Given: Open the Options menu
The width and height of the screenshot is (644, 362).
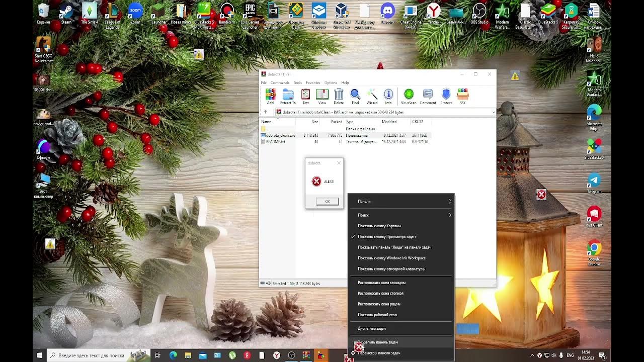Looking at the screenshot, I should point(331,82).
